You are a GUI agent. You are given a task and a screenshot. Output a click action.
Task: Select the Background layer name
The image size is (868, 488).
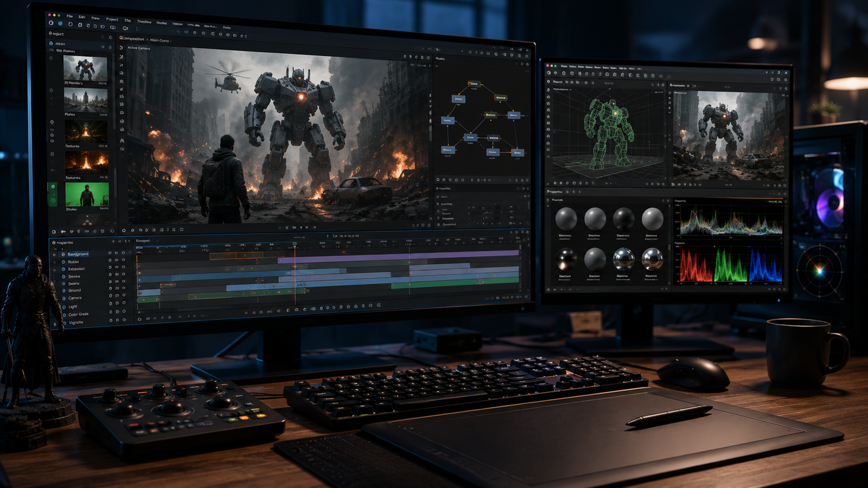point(78,254)
